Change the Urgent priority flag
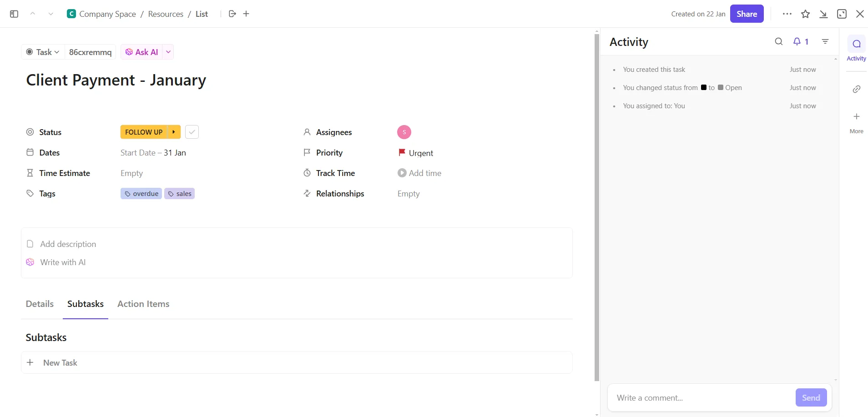This screenshot has width=868, height=417. click(x=416, y=153)
